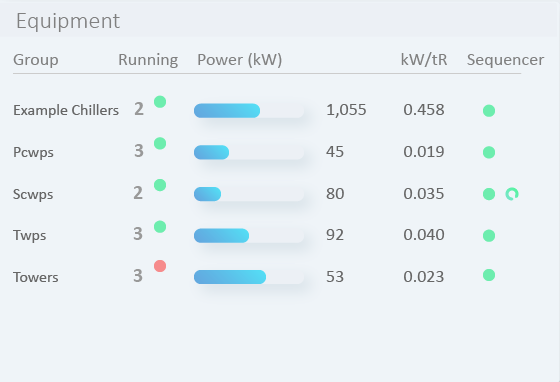This screenshot has width=560, height=382.
Task: Click the Power (kW) column header
Action: pyautogui.click(x=240, y=60)
